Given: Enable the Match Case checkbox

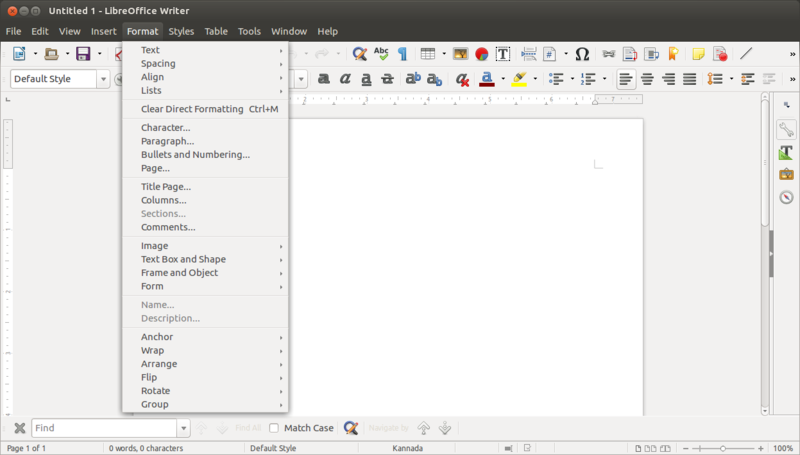Looking at the screenshot, I should tap(274, 428).
